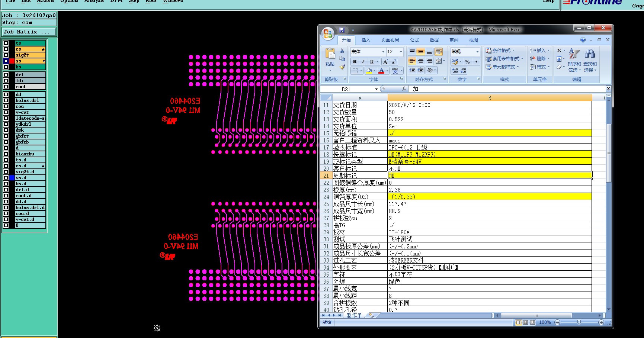This screenshot has width=644, height=338.
Task: Center text horizontally
Action: (420, 61)
